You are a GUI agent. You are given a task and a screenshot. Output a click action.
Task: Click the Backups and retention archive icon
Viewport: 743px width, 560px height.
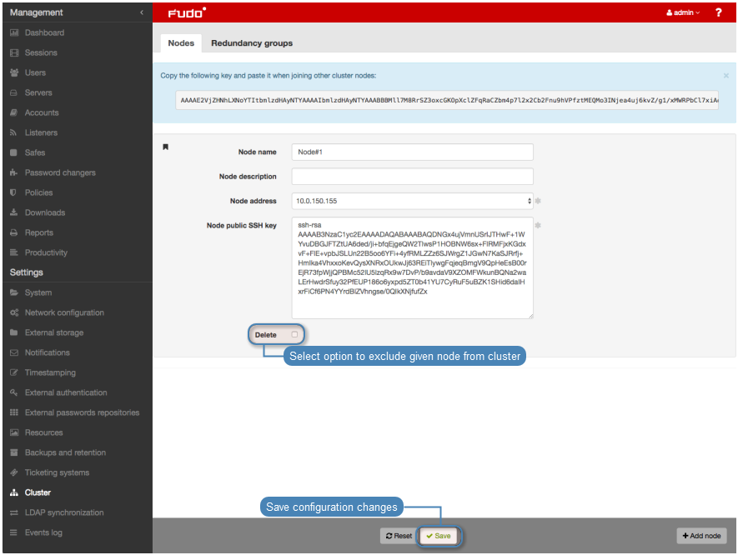[14, 452]
